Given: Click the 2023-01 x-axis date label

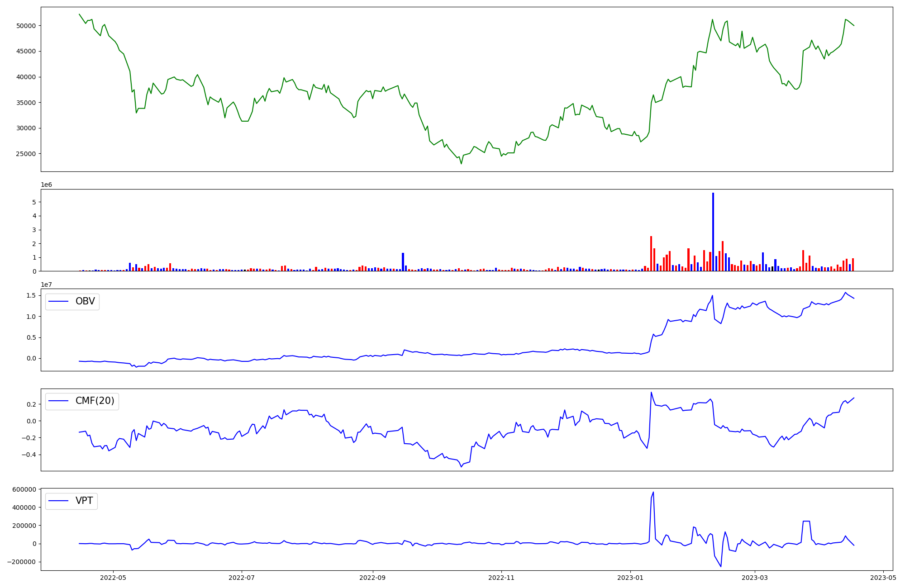Looking at the screenshot, I should 630,577.
